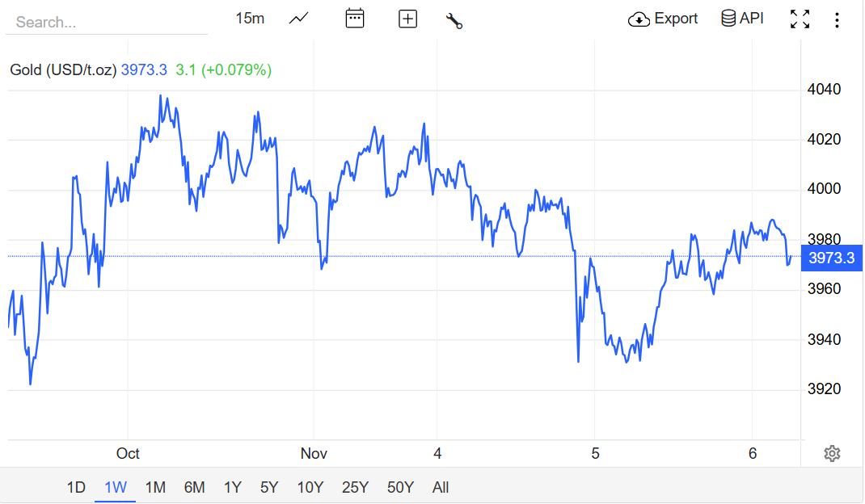The width and height of the screenshot is (865, 504).
Task: Open the API database icon
Action: (x=728, y=19)
